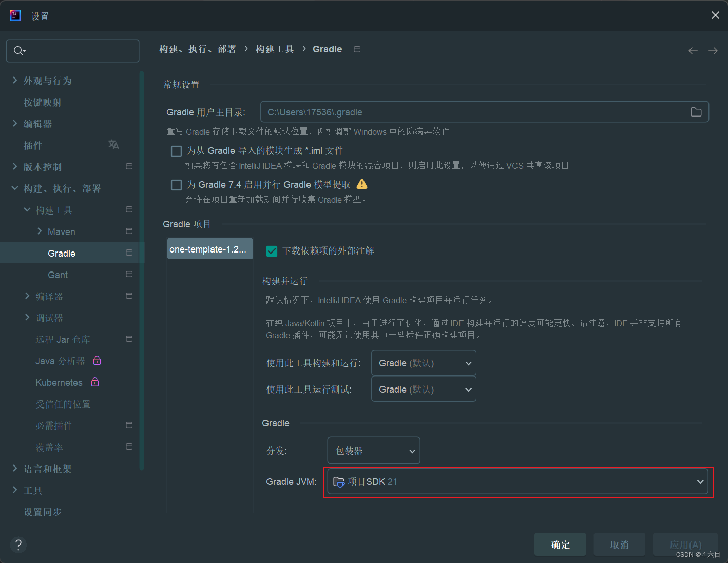728x563 pixels.
Task: Select Gant in settings tree
Action: [x=58, y=275]
